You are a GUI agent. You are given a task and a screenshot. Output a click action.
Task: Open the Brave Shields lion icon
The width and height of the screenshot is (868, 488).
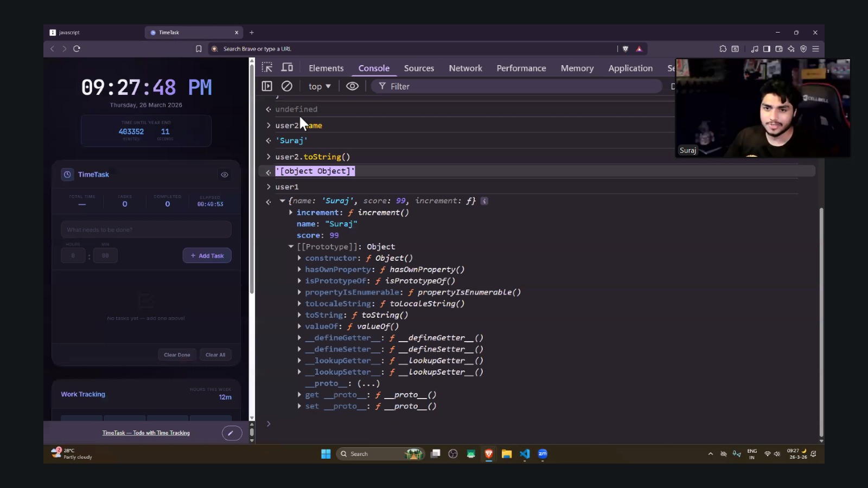click(625, 49)
